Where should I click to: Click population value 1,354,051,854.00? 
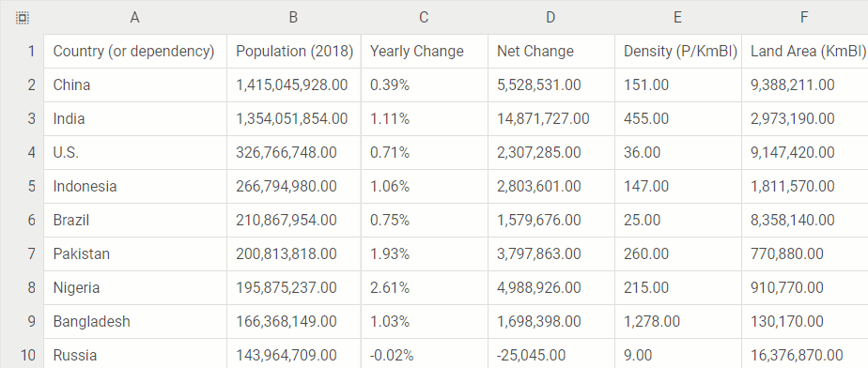click(293, 119)
